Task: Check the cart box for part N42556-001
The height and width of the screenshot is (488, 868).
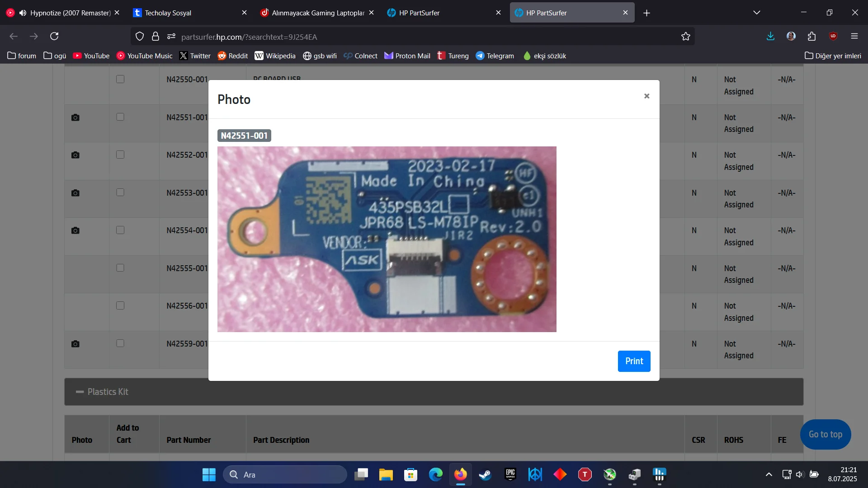Action: (x=120, y=305)
